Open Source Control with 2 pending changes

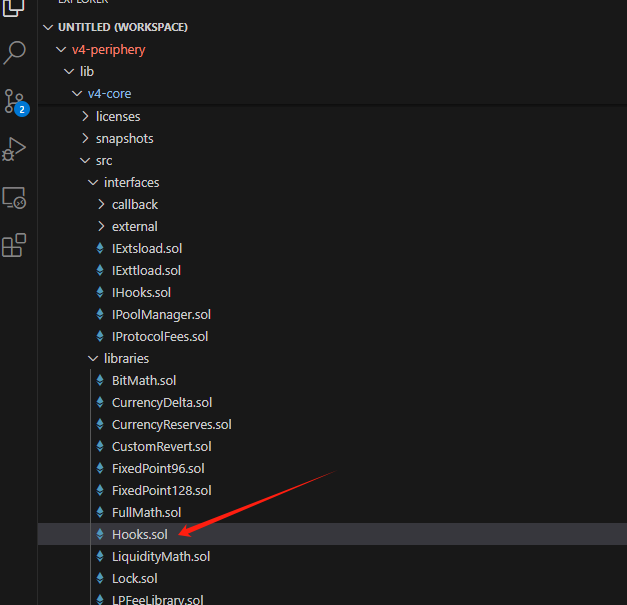point(16,102)
